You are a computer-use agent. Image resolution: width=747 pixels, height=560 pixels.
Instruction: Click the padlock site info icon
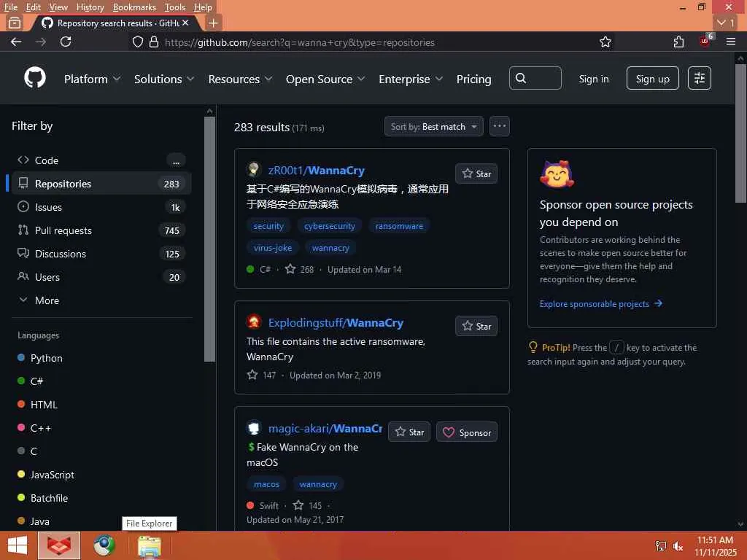[x=153, y=42]
